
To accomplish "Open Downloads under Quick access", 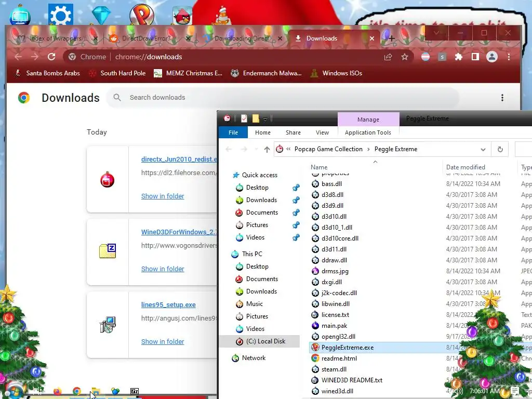I will [261, 200].
